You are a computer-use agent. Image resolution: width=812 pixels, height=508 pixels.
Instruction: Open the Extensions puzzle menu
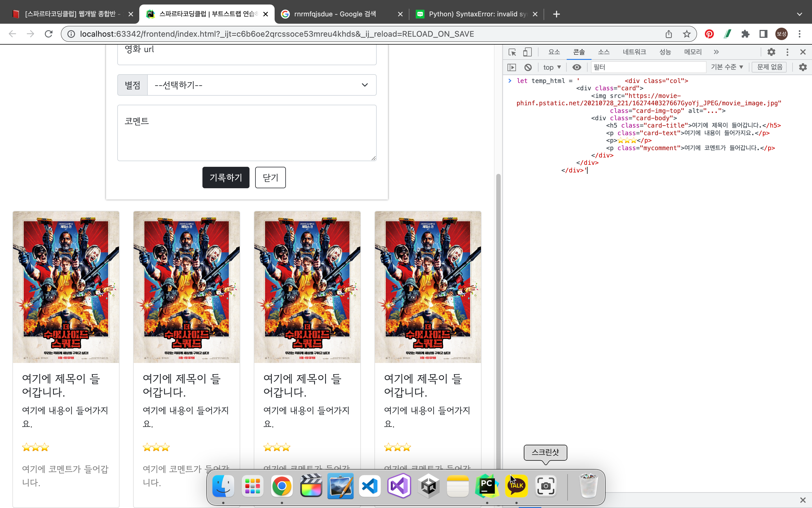click(745, 34)
